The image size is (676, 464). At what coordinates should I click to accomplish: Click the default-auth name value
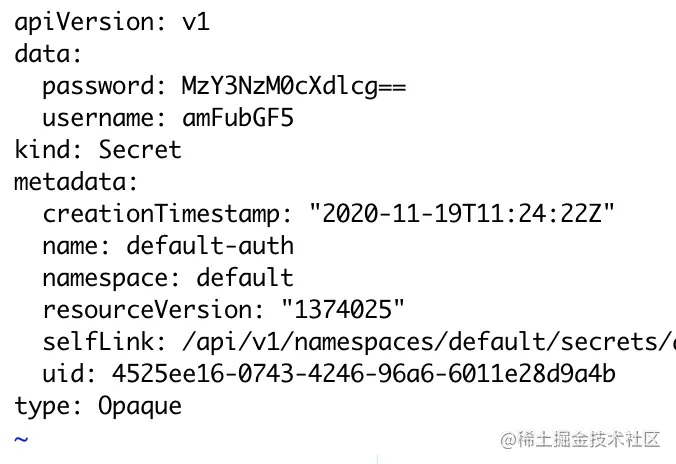pos(209,246)
